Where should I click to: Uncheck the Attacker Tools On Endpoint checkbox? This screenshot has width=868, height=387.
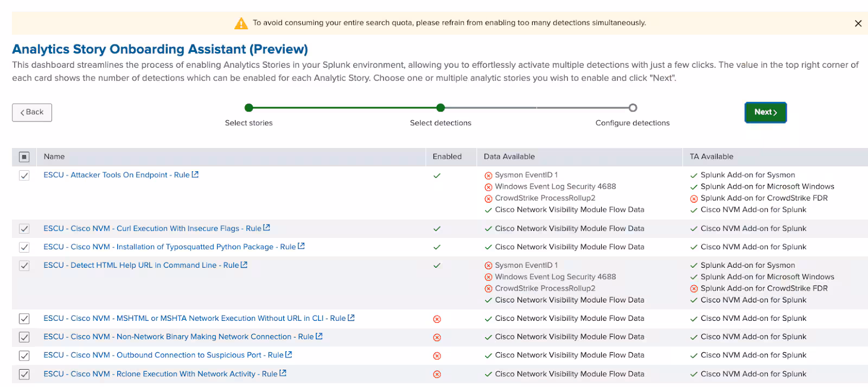pos(24,175)
